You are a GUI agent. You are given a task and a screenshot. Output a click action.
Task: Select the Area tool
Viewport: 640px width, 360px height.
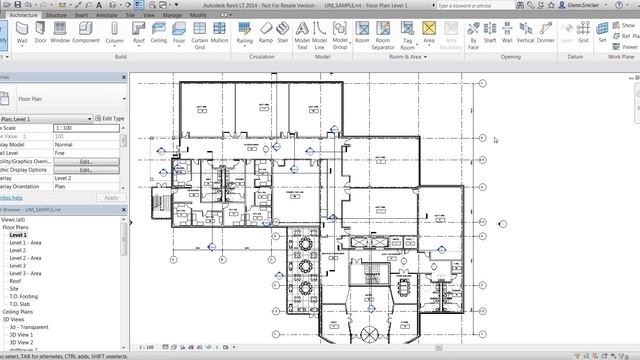click(x=429, y=33)
